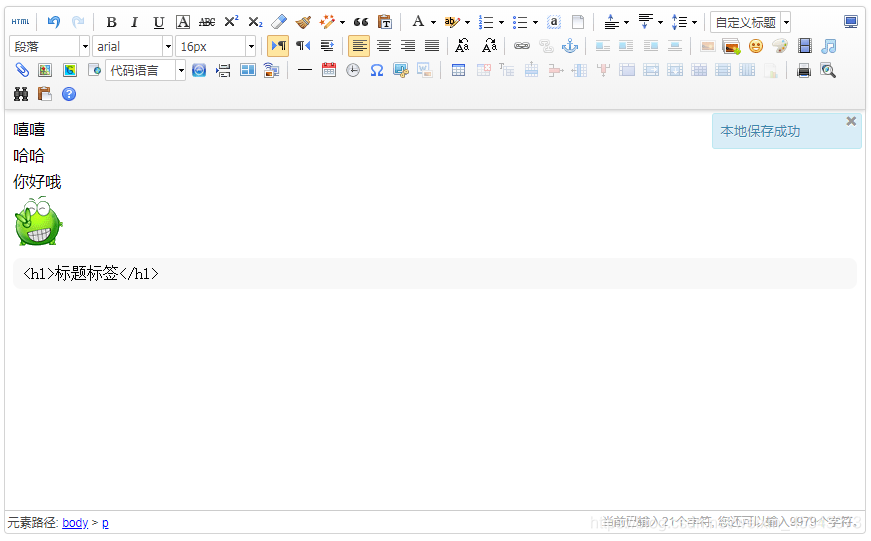Click the <h1>标题标签</h1> code block
The height and width of the screenshot is (541, 871).
tap(435, 273)
